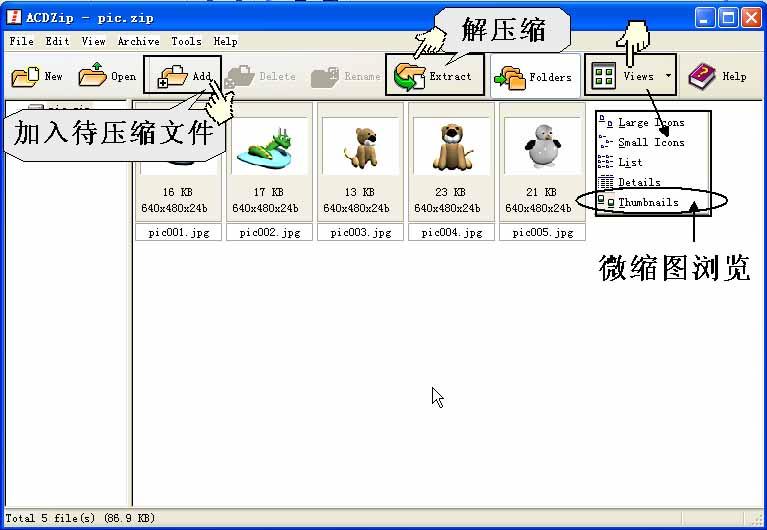Click the Help book icon
This screenshot has width=767, height=530.
tap(703, 76)
